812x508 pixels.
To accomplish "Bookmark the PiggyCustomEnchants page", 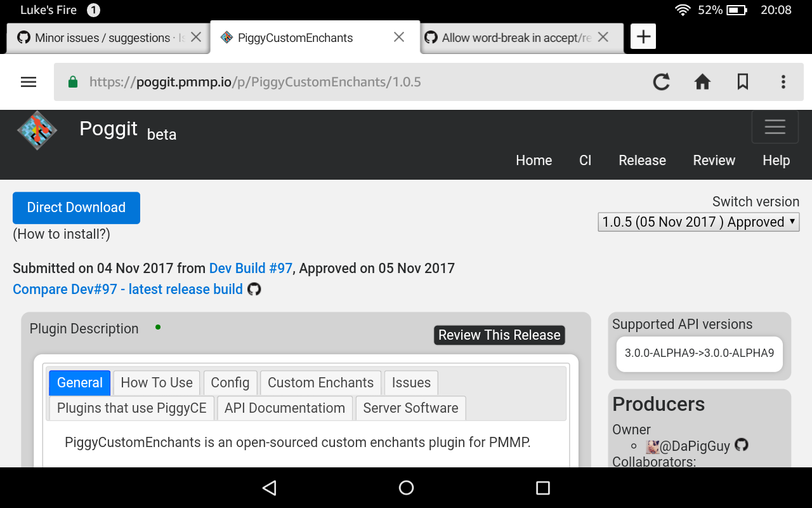I will [x=743, y=81].
